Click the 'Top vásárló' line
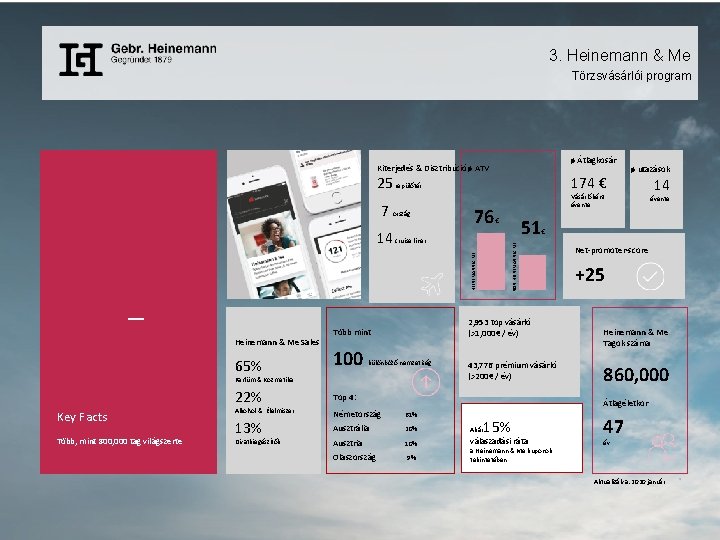Image resolution: width=720 pixels, height=540 pixels. coord(499,322)
